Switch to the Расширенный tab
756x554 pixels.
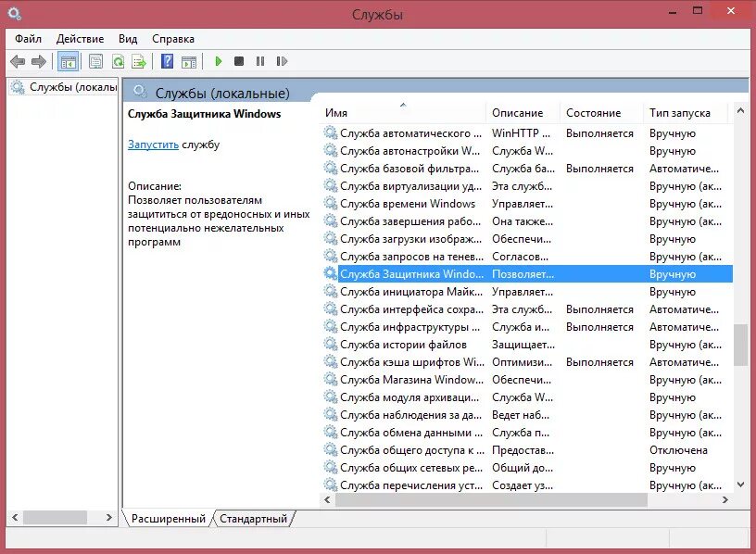169,519
